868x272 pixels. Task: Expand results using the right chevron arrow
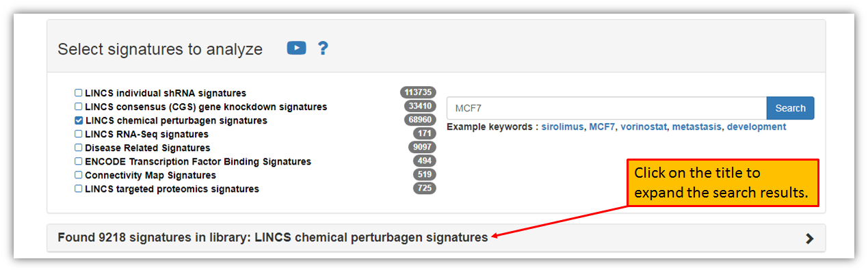click(x=810, y=239)
